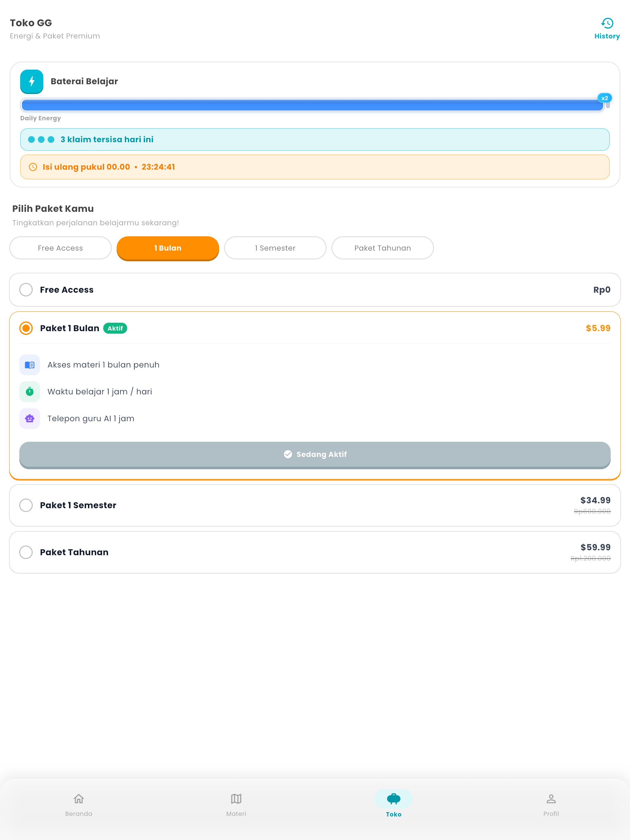The width and height of the screenshot is (630, 840).
Task: Switch to the Paket Tahunan tab
Action: tap(382, 248)
